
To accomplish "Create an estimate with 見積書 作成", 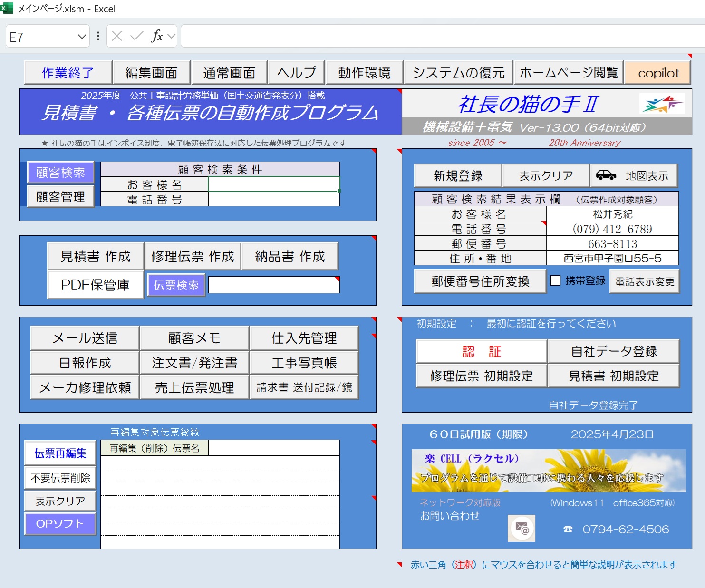I will coord(96,256).
